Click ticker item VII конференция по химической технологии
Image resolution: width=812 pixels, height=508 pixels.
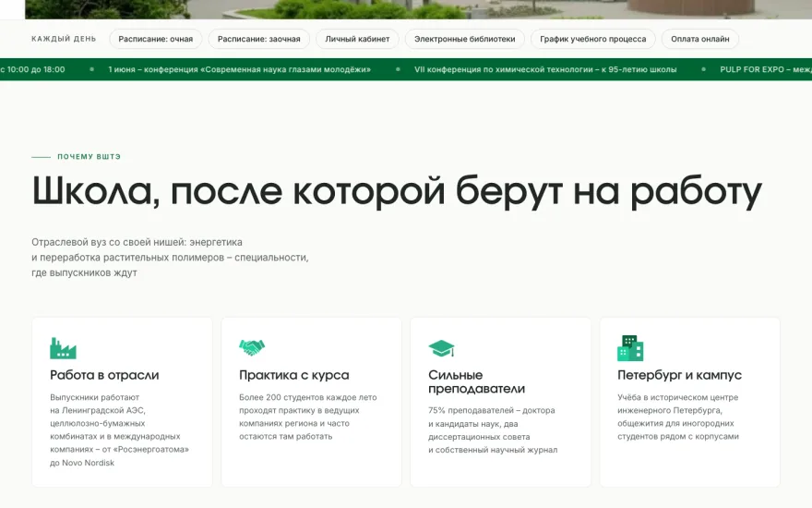[x=545, y=69]
